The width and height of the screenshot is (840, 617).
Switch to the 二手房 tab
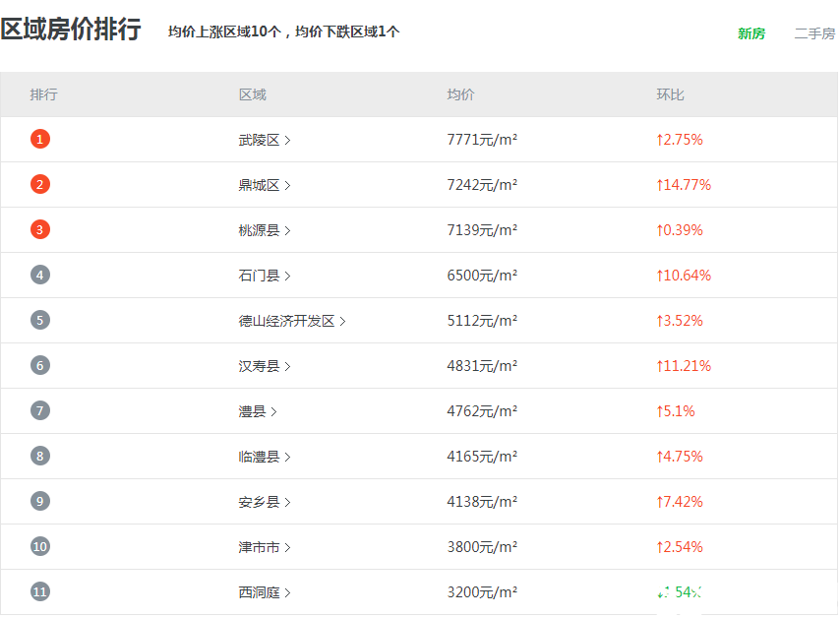[x=814, y=33]
